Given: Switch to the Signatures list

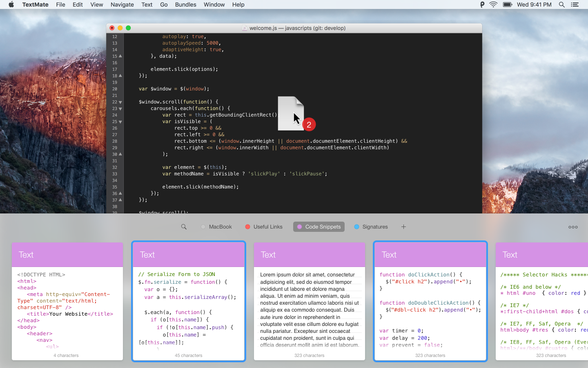Looking at the screenshot, I should (371, 227).
